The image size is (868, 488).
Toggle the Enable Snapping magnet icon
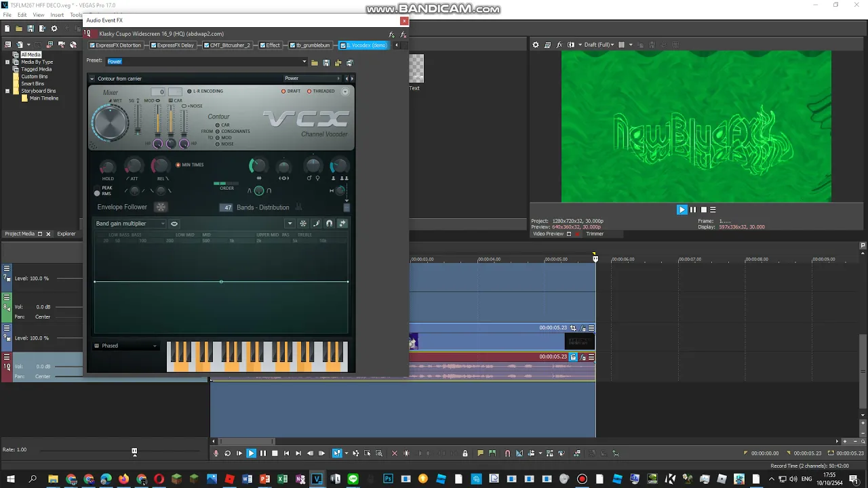click(x=508, y=453)
